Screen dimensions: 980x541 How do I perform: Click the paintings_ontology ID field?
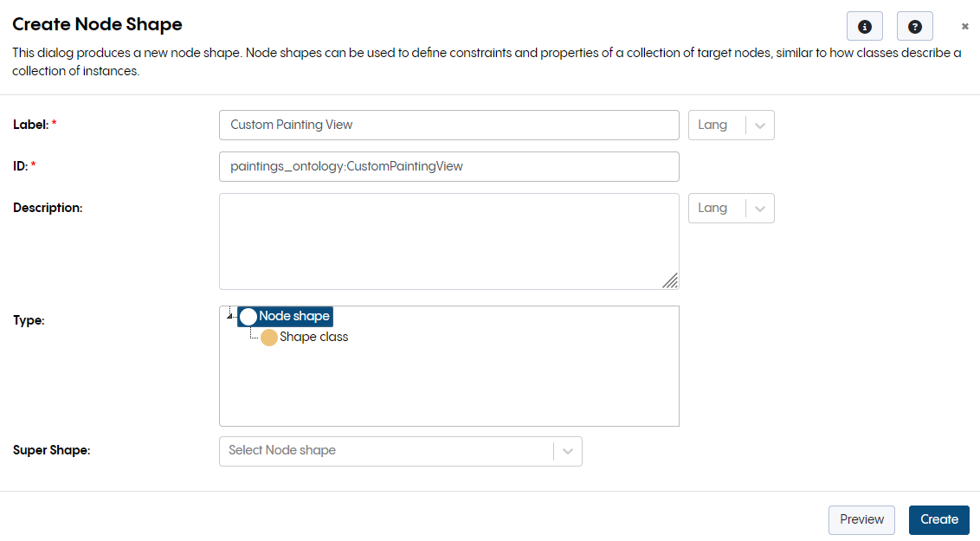(448, 166)
